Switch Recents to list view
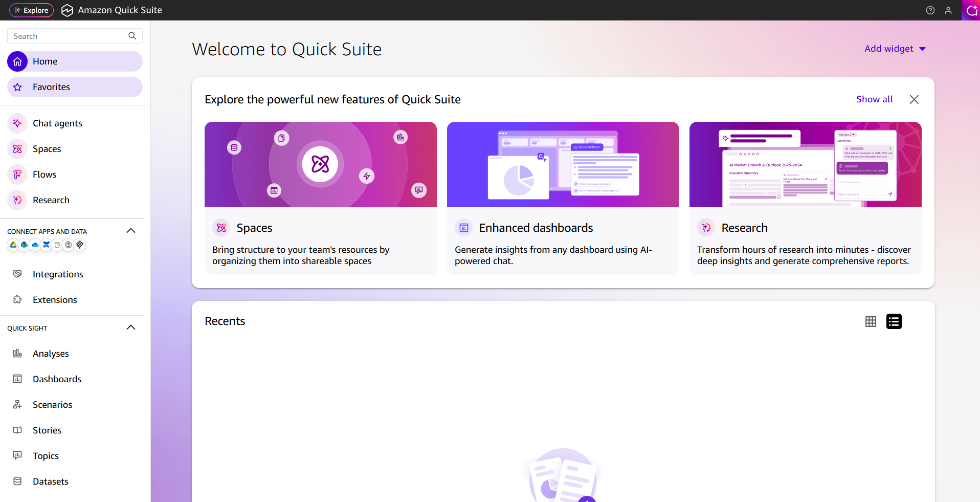Image resolution: width=980 pixels, height=502 pixels. click(x=894, y=321)
